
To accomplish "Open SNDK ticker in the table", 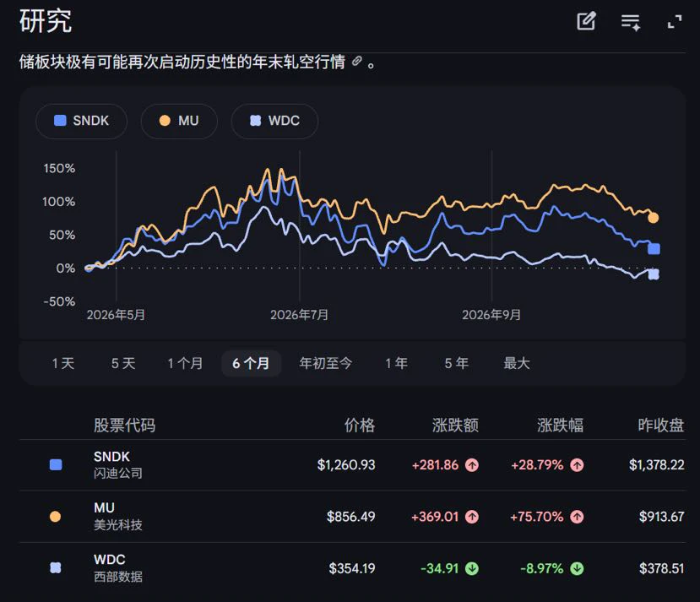I will 111,457.
